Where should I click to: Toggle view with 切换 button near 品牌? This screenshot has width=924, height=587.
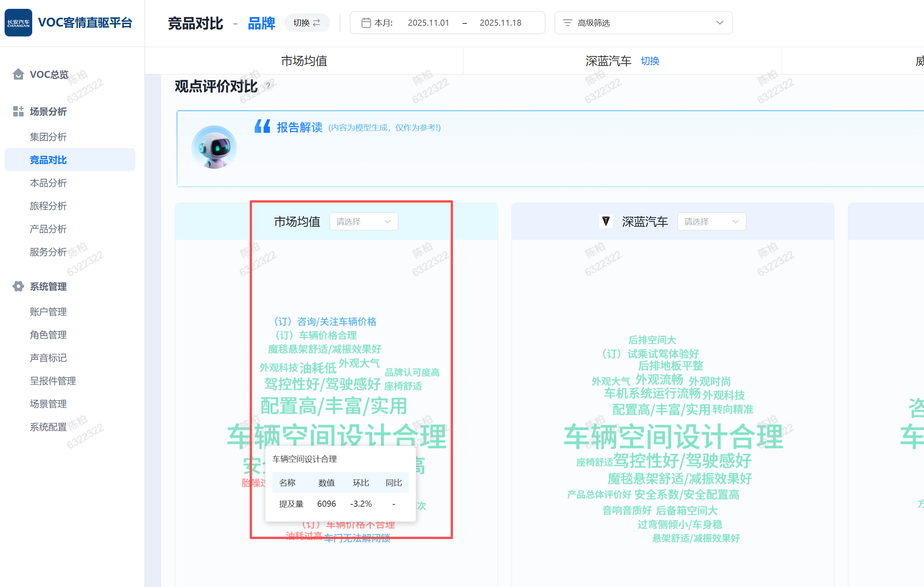coord(306,23)
